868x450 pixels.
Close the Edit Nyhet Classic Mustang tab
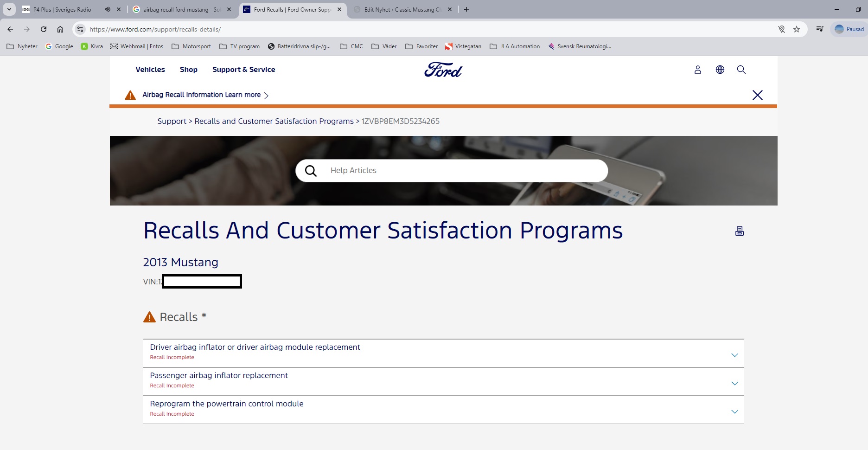[x=450, y=9]
